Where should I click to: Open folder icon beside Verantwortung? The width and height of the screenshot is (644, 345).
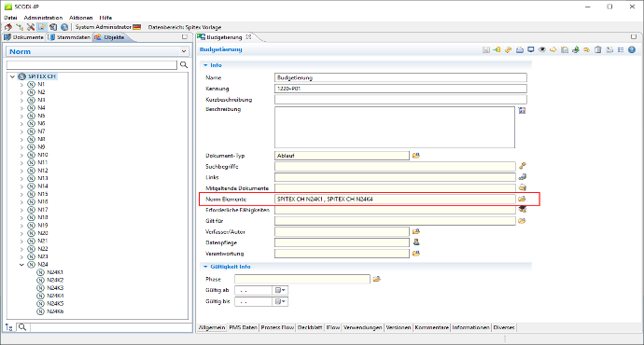pos(416,253)
